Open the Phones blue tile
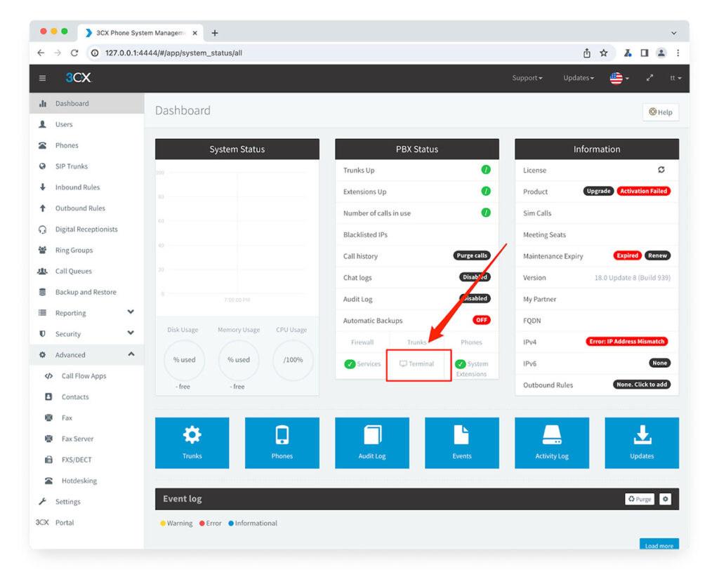 282,443
